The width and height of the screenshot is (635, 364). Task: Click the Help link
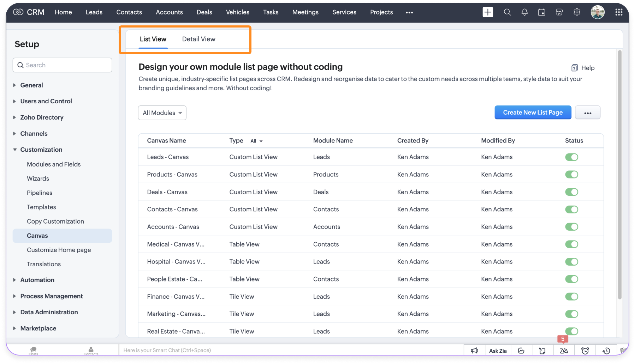tap(583, 68)
